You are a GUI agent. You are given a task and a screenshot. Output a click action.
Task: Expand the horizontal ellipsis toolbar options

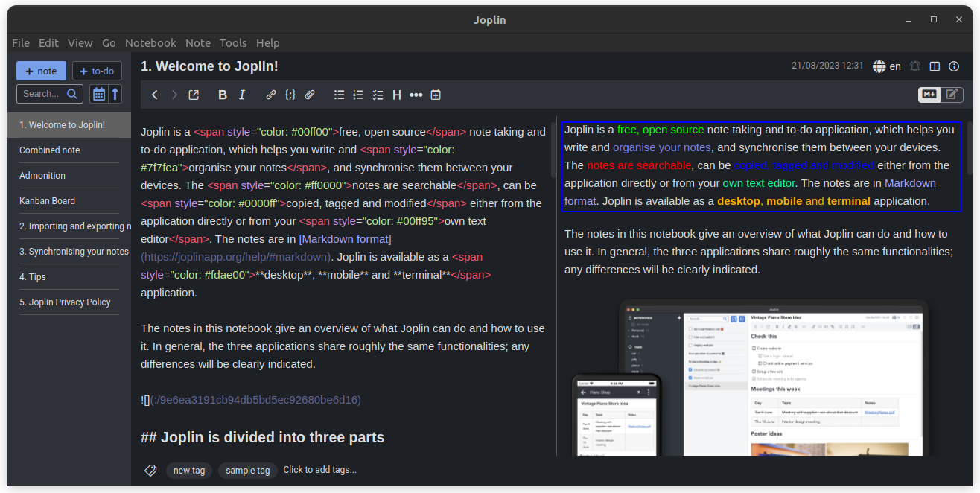coord(416,95)
